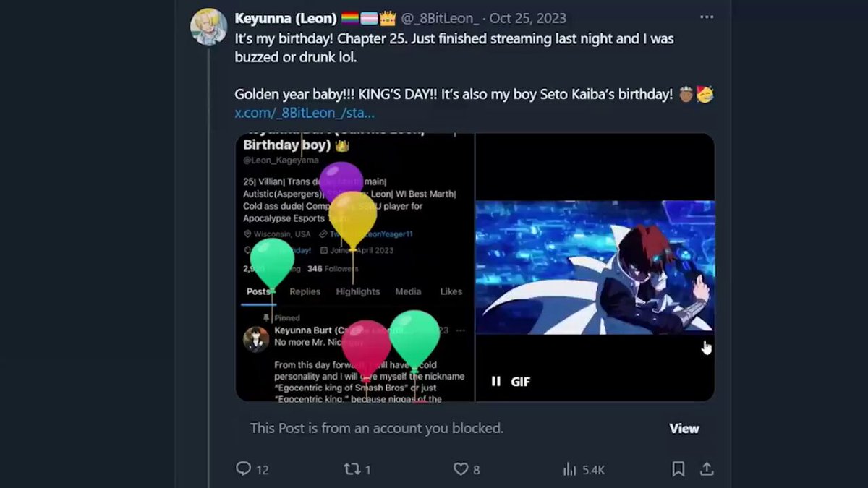This screenshot has height=488, width=868.
Task: Select the Media tab in the screenshot
Action: point(408,291)
